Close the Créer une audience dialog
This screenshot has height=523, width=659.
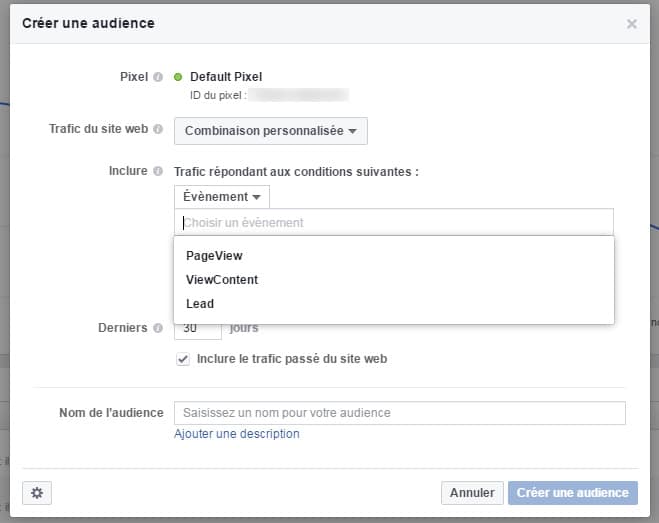click(x=632, y=24)
